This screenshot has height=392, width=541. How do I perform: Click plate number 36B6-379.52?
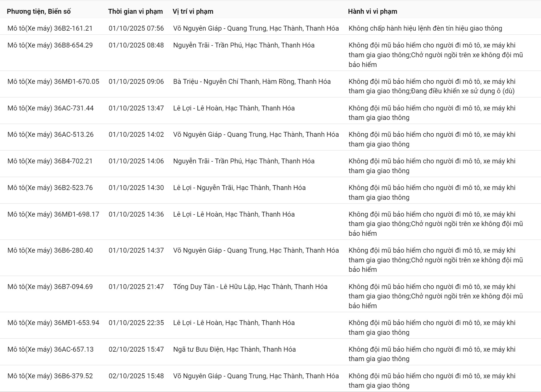click(x=73, y=376)
